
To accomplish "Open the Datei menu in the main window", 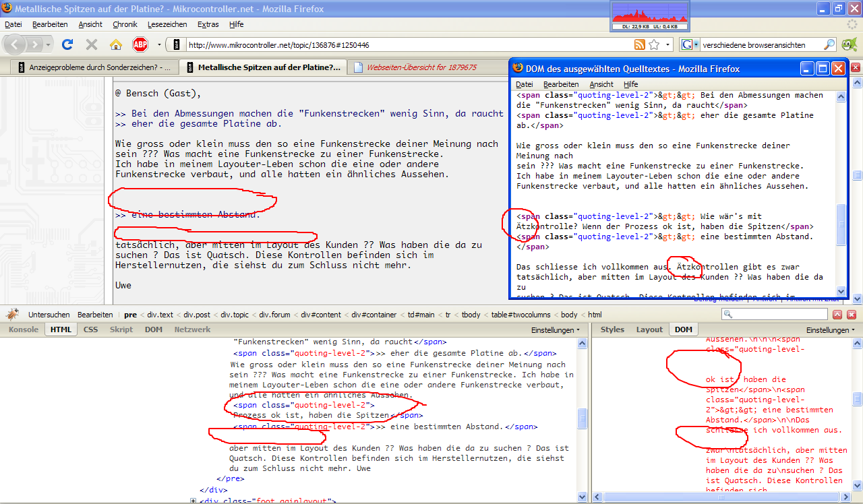I will click(13, 24).
